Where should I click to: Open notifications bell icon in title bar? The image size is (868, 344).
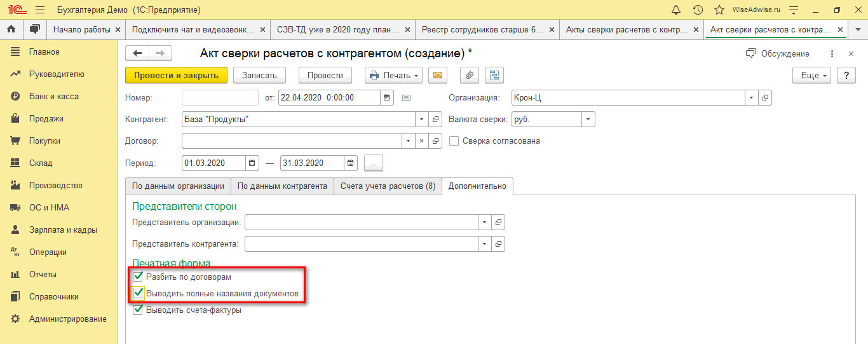(676, 10)
